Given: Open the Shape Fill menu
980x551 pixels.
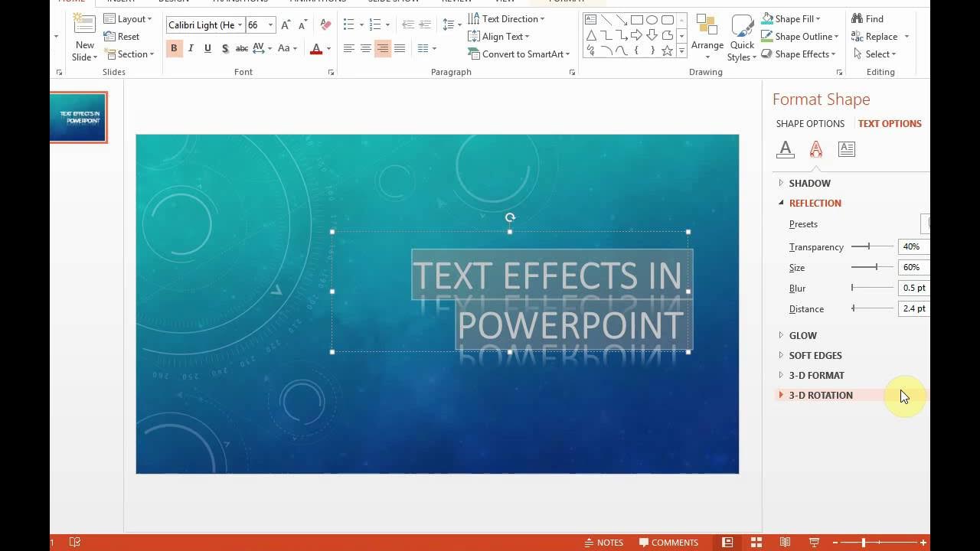Looking at the screenshot, I should tap(791, 18).
